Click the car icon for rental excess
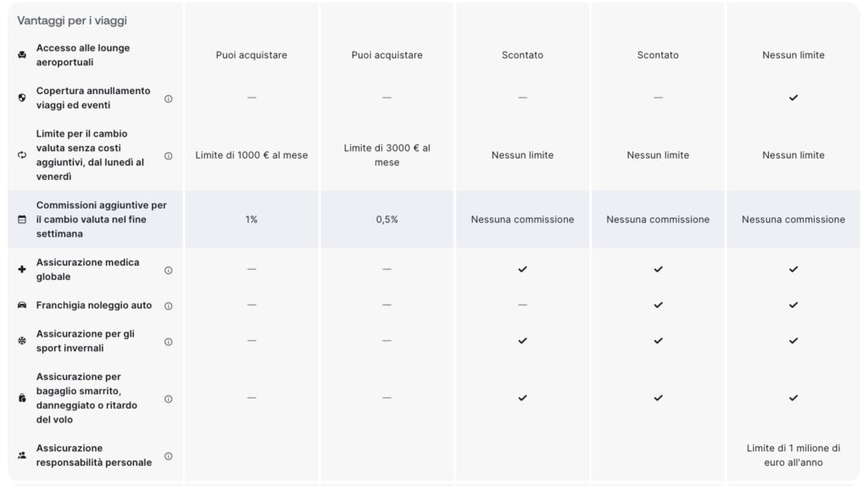Screen dimensions: 868x486 pos(22,305)
